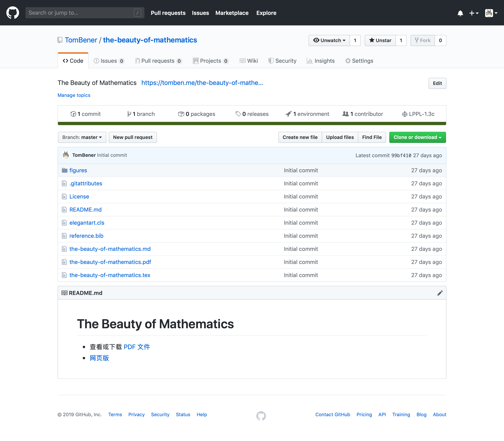The width and height of the screenshot is (504, 441).
Task: Open Pull requests in the top navigation
Action: tap(168, 13)
